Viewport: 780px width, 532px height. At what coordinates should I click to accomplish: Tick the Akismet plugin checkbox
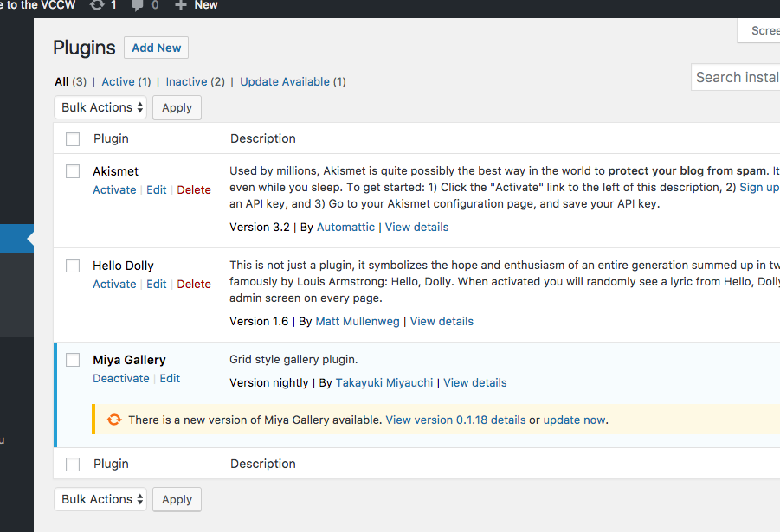(74, 171)
